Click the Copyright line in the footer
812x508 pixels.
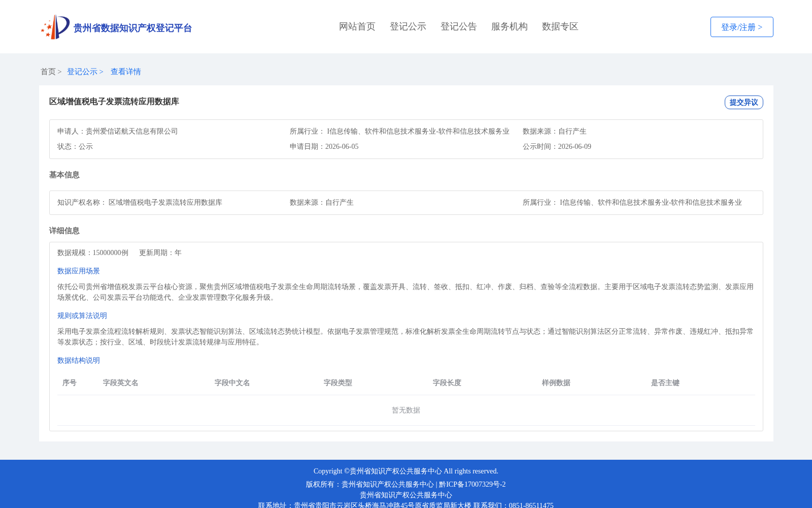406,471
